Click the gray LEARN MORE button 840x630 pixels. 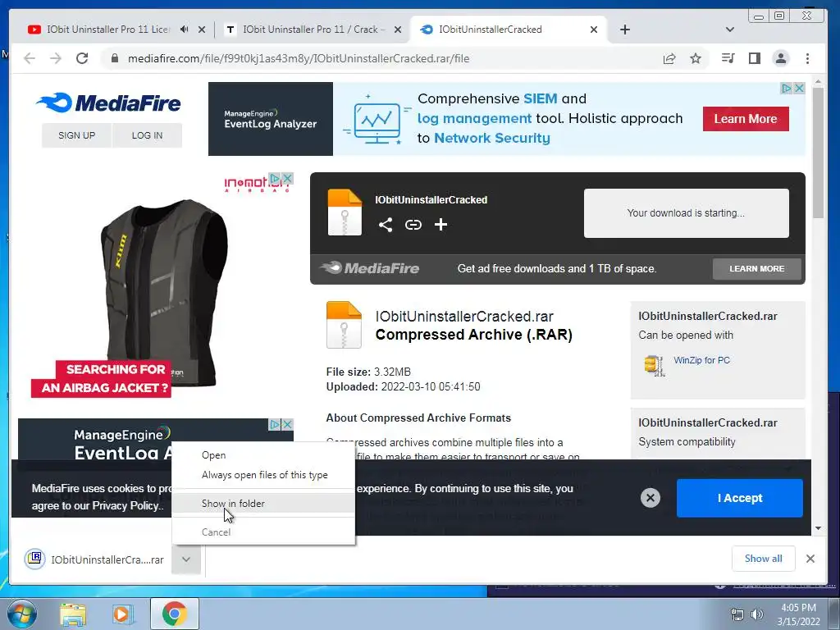(x=756, y=269)
